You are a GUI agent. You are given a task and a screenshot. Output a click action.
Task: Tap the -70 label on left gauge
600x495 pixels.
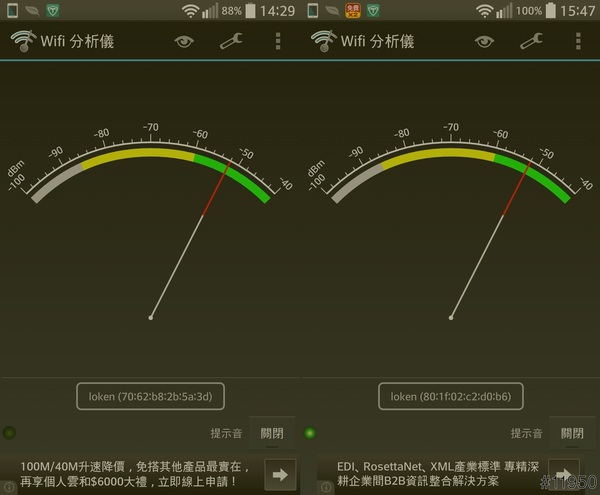coord(150,127)
